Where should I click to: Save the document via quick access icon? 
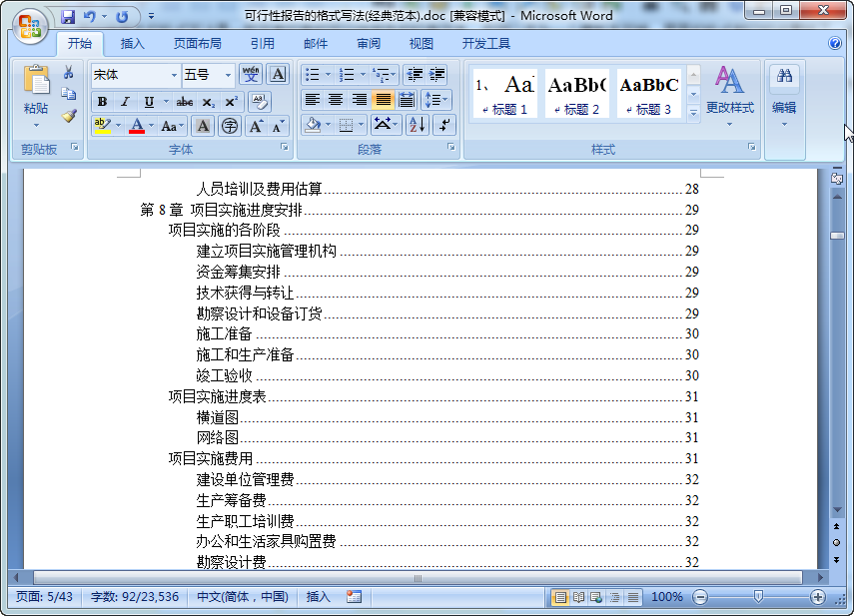pos(68,17)
